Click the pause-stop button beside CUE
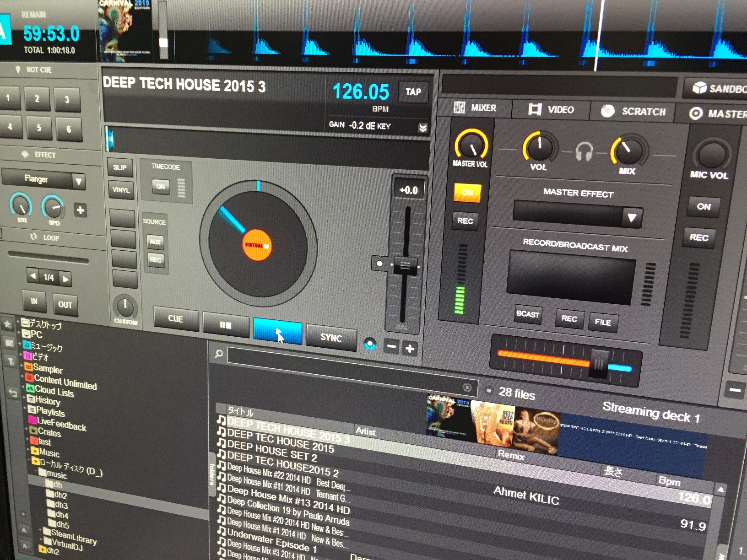Image resolution: width=747 pixels, height=560 pixels. click(x=226, y=325)
